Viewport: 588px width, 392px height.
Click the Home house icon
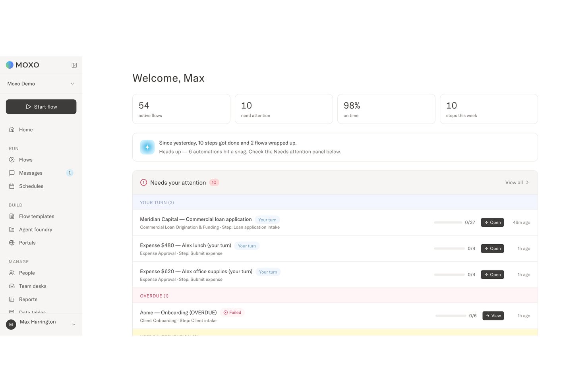(x=12, y=129)
